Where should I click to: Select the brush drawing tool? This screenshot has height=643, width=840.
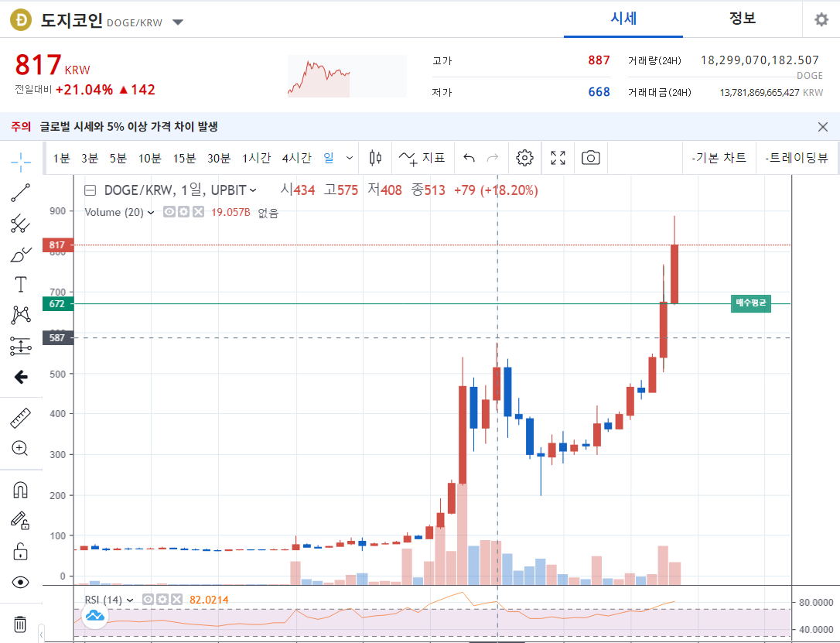coord(21,255)
